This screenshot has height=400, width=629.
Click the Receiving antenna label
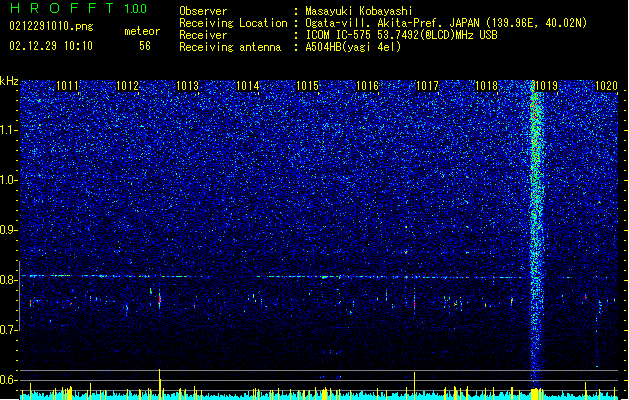pos(230,47)
